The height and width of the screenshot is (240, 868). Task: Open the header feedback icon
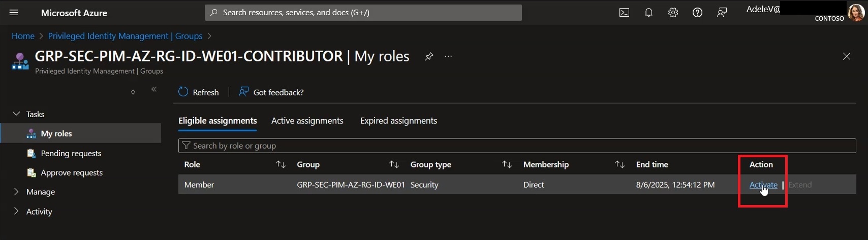722,13
